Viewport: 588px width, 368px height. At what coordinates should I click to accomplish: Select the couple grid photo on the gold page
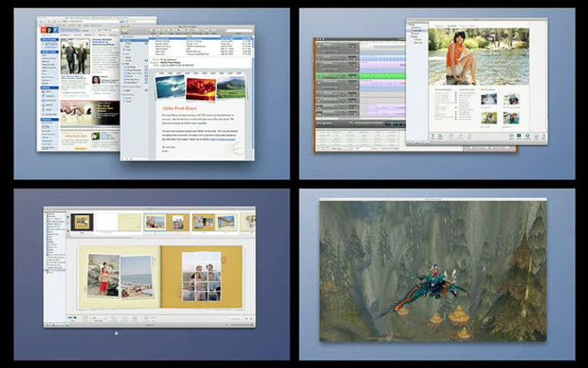pyautogui.click(x=201, y=277)
